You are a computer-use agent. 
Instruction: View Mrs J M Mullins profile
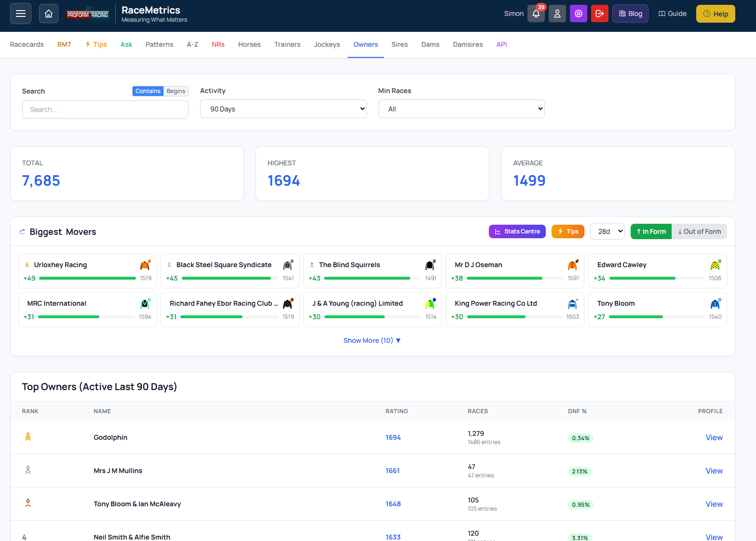point(714,471)
